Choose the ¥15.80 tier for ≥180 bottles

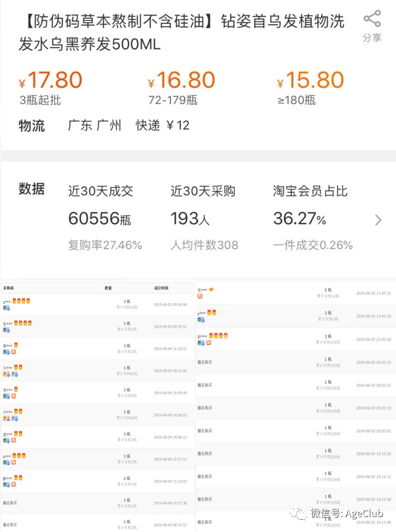click(310, 87)
